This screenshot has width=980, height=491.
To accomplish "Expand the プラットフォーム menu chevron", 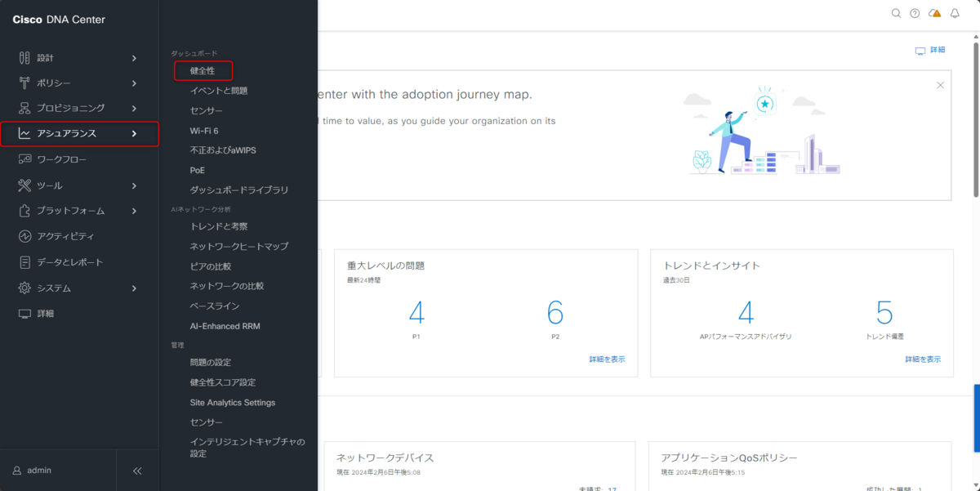I will pyautogui.click(x=135, y=211).
